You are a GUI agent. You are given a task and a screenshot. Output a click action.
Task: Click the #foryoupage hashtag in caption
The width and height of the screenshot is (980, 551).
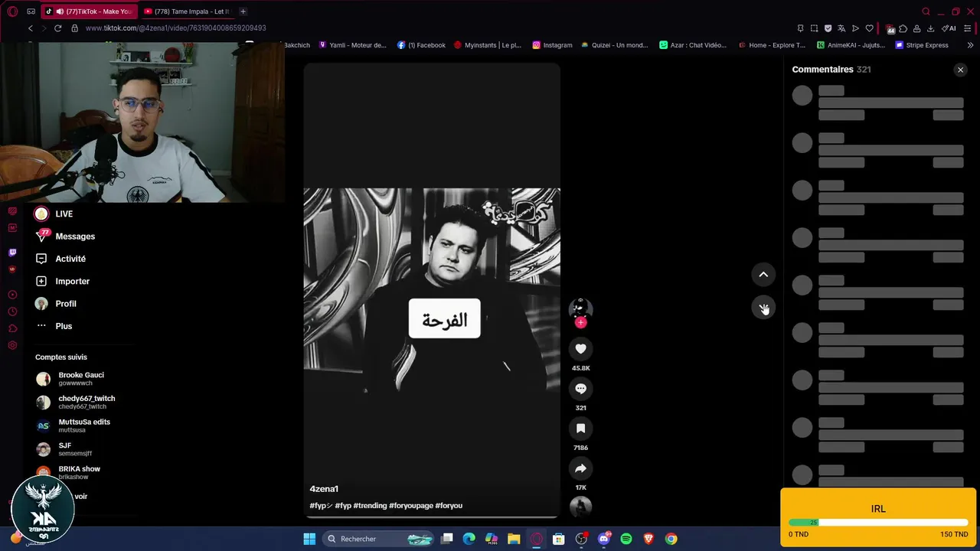(410, 506)
